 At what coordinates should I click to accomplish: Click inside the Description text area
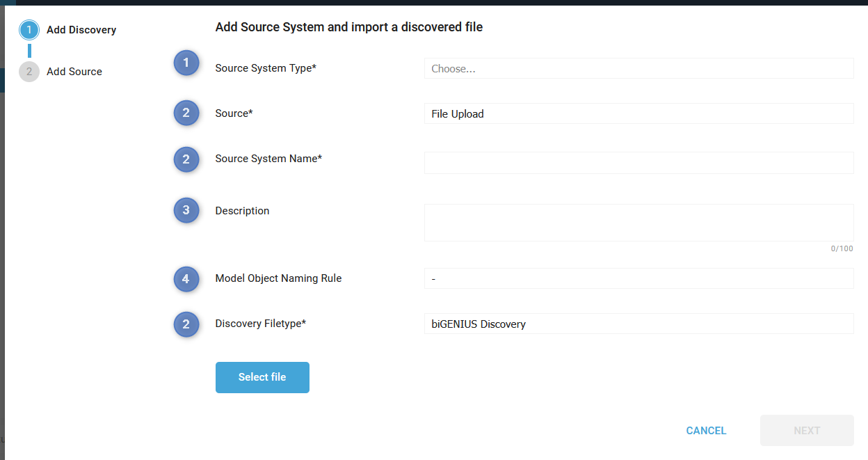pyautogui.click(x=638, y=223)
